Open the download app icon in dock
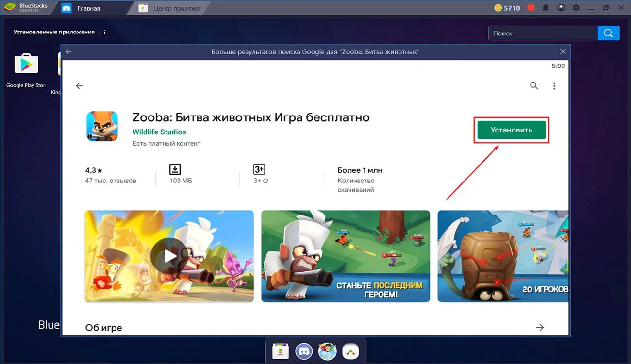This screenshot has height=364, width=631. [x=281, y=350]
